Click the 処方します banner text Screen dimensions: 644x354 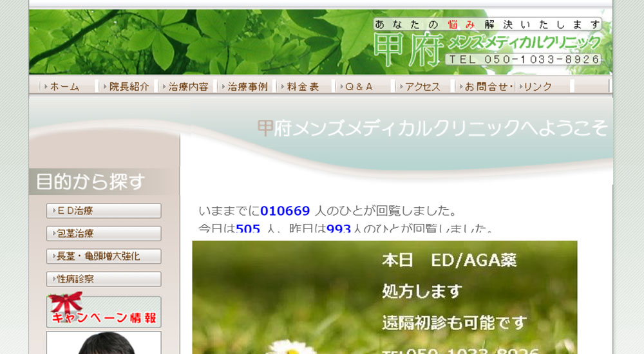point(422,291)
